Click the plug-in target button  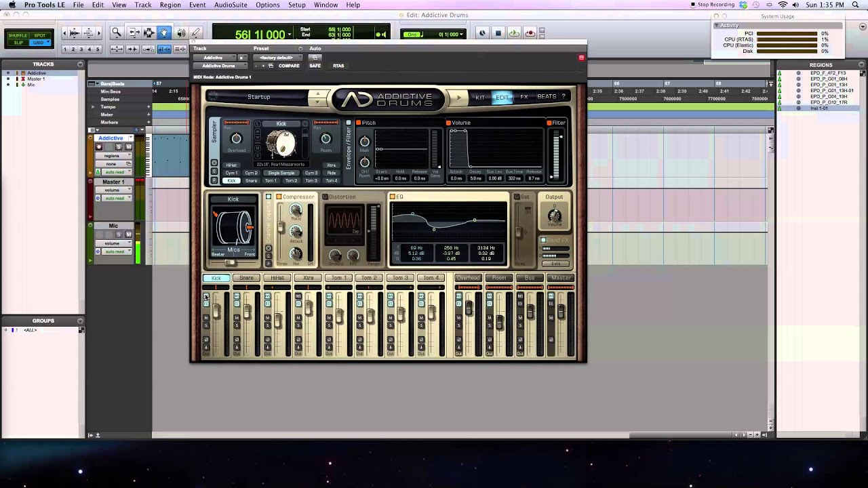point(581,58)
